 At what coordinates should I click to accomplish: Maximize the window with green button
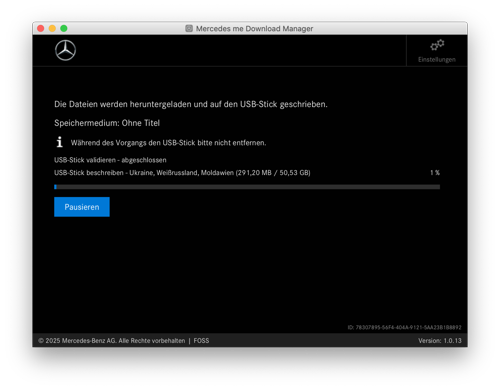point(64,28)
